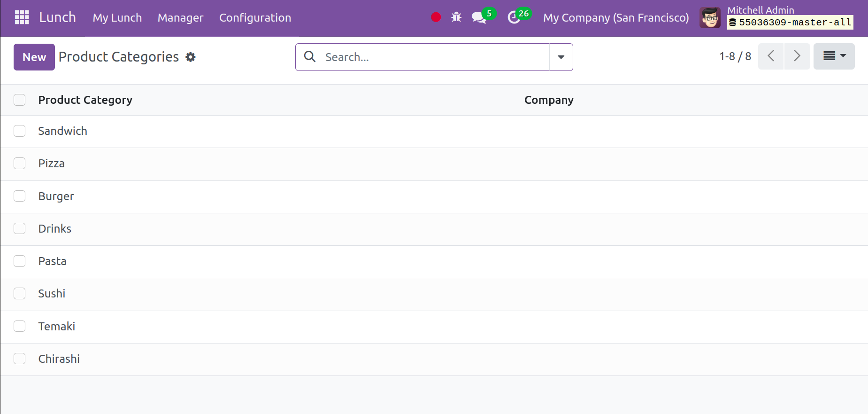Screen dimensions: 868x414
Task: Open the Sushi category row
Action: pyautogui.click(x=434, y=294)
